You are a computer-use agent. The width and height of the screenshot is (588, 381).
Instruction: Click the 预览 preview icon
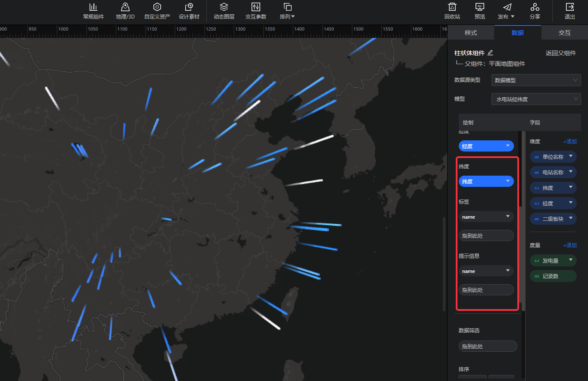click(x=479, y=7)
